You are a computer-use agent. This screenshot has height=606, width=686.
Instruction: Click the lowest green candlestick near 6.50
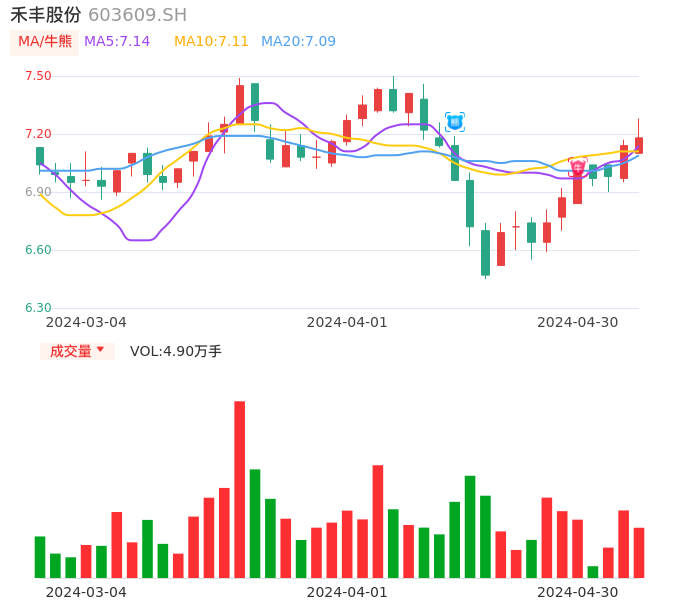pos(485,252)
